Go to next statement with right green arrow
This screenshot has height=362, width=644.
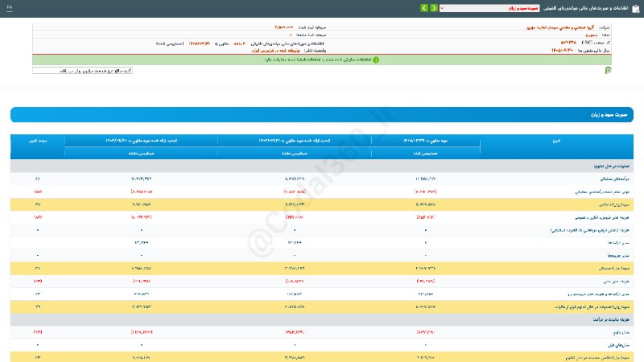[434, 8]
